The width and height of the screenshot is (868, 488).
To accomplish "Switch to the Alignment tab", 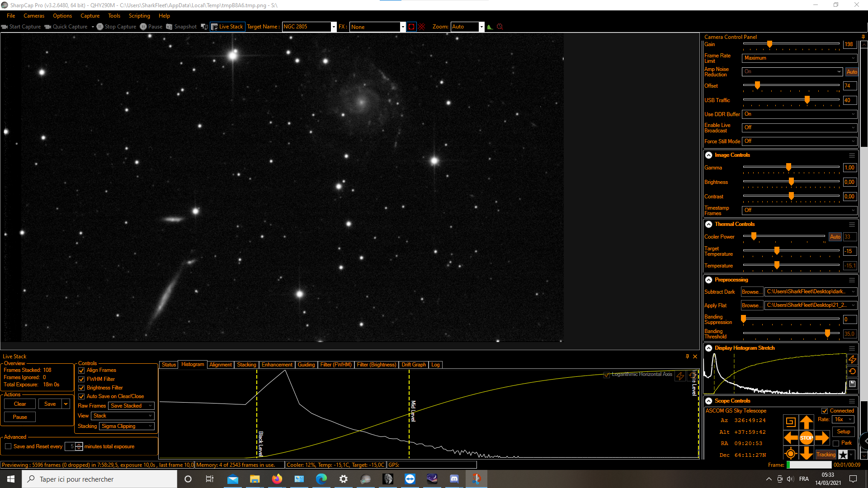I will click(220, 365).
